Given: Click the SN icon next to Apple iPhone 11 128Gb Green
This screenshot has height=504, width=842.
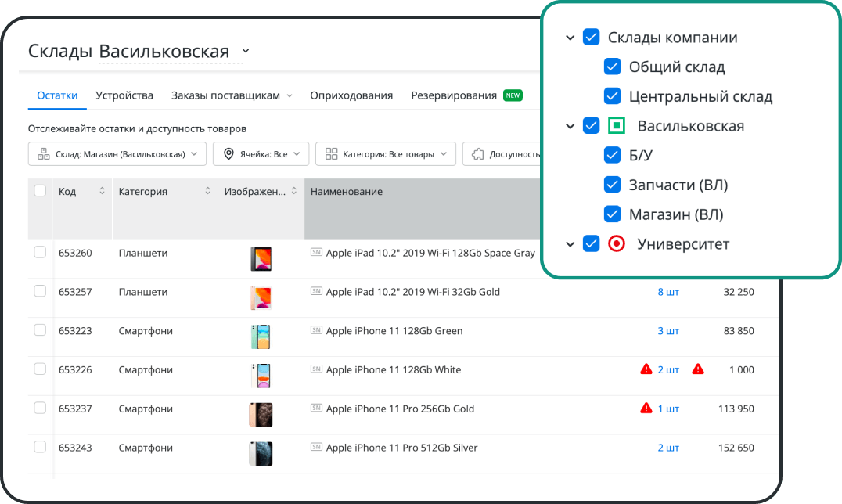Looking at the screenshot, I should click(316, 330).
